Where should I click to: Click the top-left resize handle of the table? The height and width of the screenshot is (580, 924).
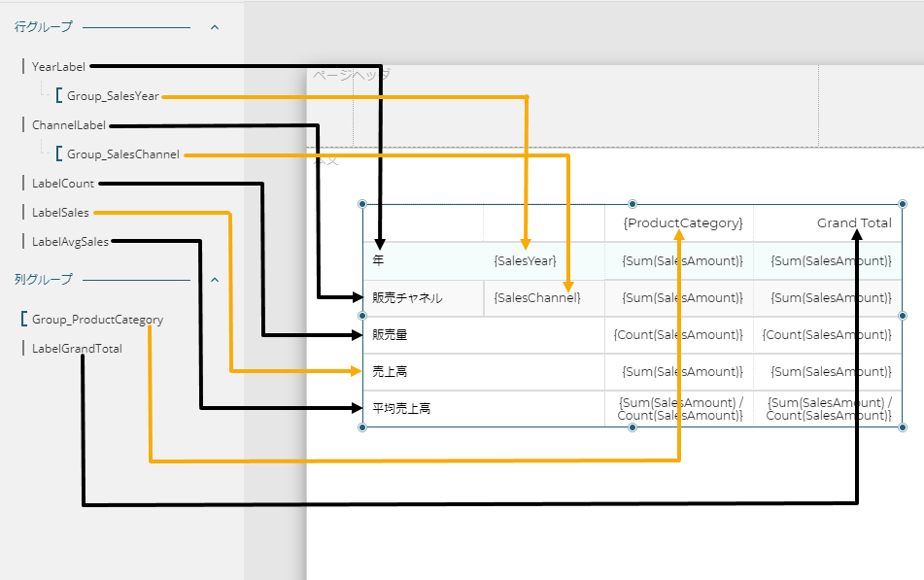[x=362, y=204]
